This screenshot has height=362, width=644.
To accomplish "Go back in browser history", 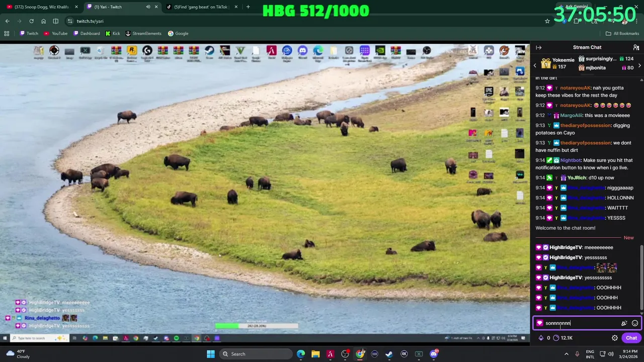I will point(7,21).
